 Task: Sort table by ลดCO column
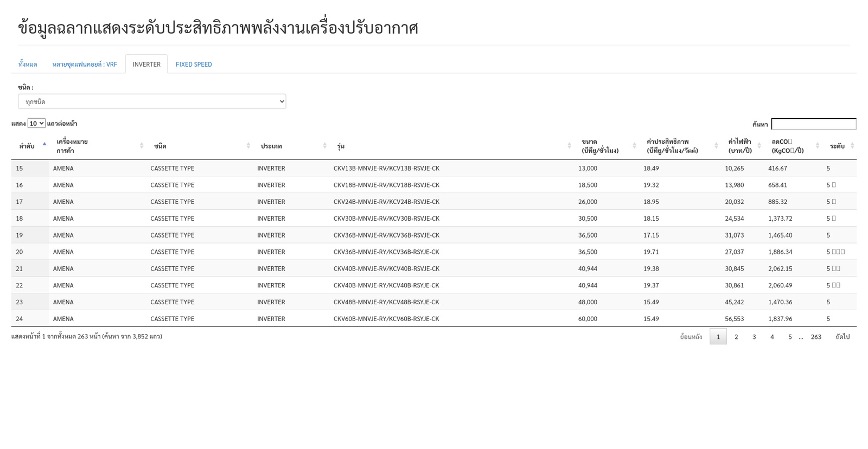click(x=793, y=146)
